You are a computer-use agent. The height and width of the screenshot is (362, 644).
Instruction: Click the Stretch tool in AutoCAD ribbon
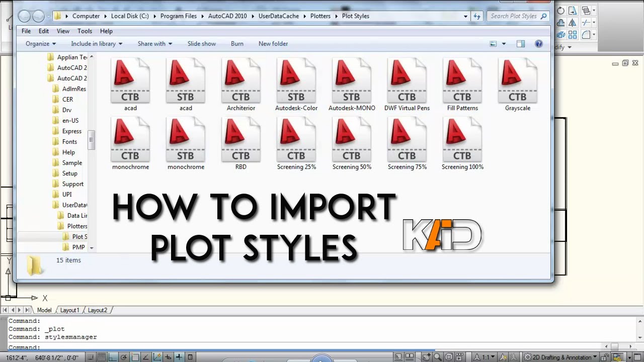(x=573, y=11)
